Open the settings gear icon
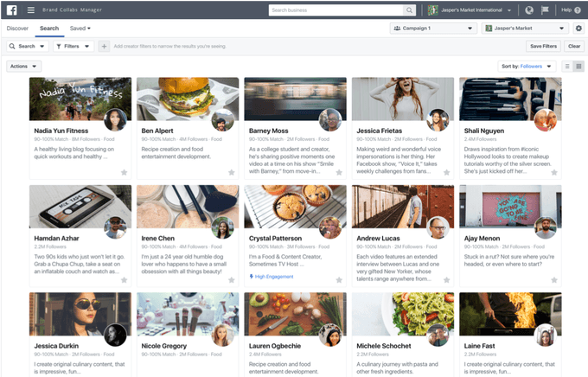 pyautogui.click(x=578, y=29)
